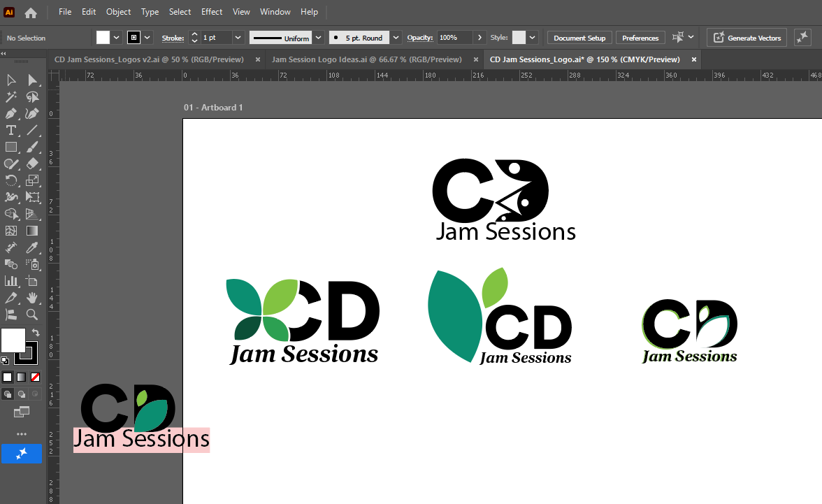Change the screen mode
Viewport: 822px width, 504px height.
click(x=22, y=412)
